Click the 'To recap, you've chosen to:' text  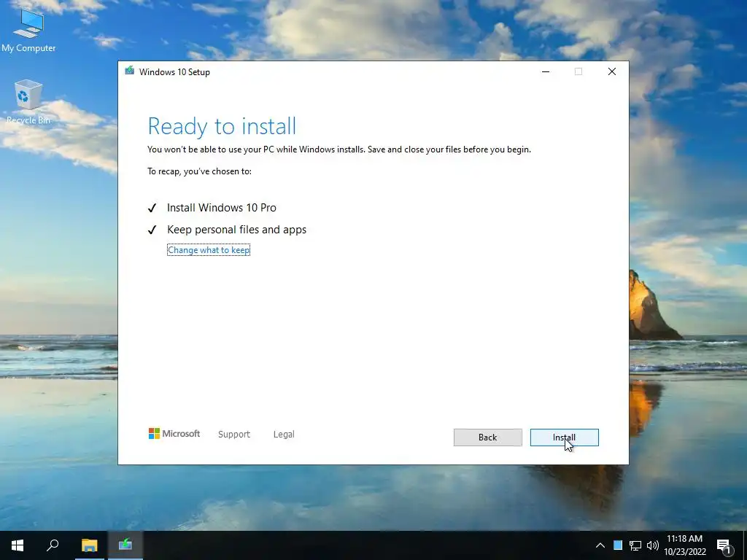tap(199, 171)
